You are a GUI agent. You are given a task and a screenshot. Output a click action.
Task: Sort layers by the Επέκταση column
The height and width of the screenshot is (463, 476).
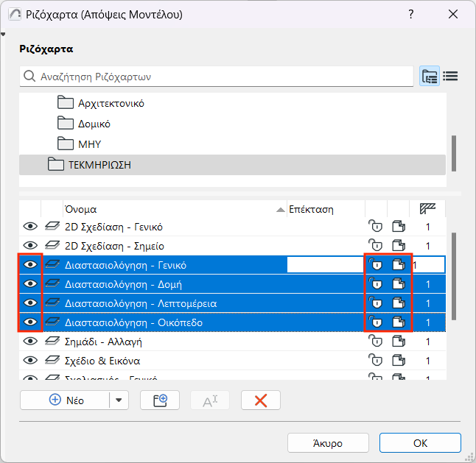(324, 209)
